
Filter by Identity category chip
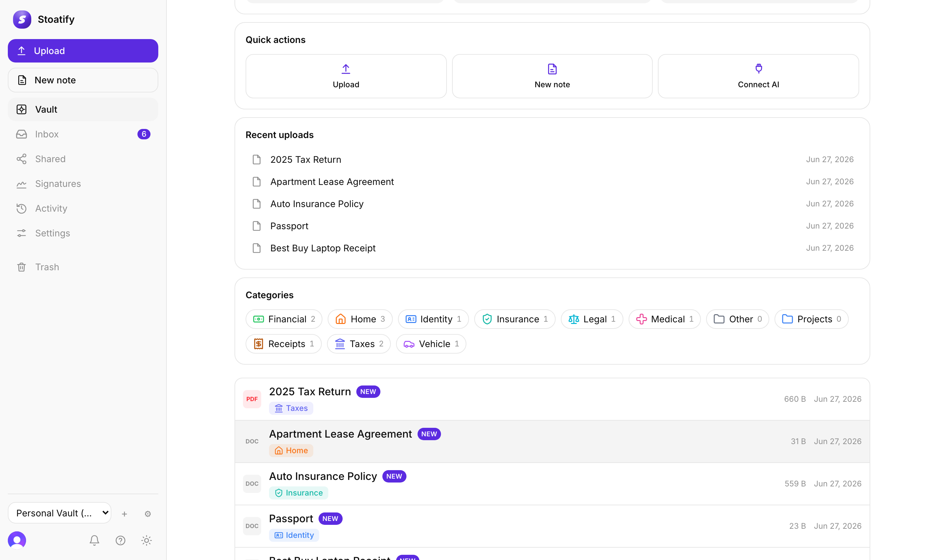pos(433,319)
